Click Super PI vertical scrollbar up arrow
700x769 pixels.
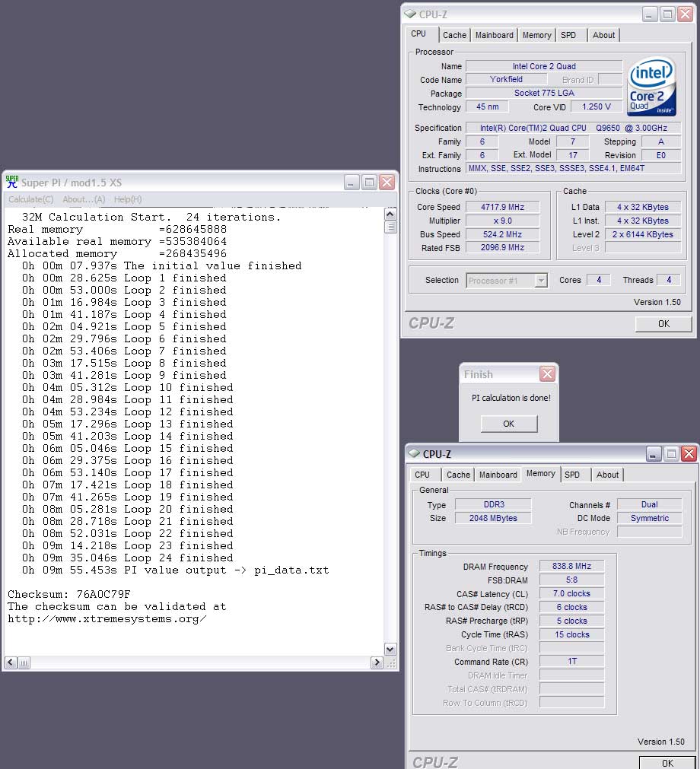tap(390, 214)
